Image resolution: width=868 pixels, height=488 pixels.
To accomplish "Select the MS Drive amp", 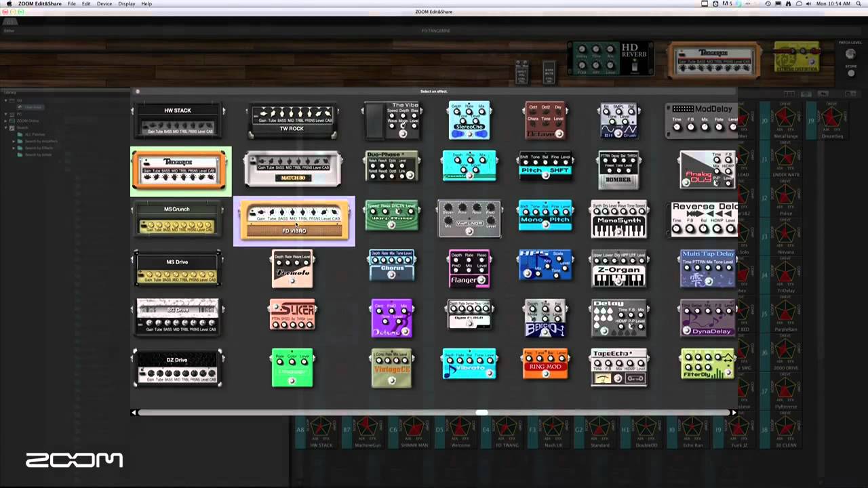I will [x=178, y=268].
